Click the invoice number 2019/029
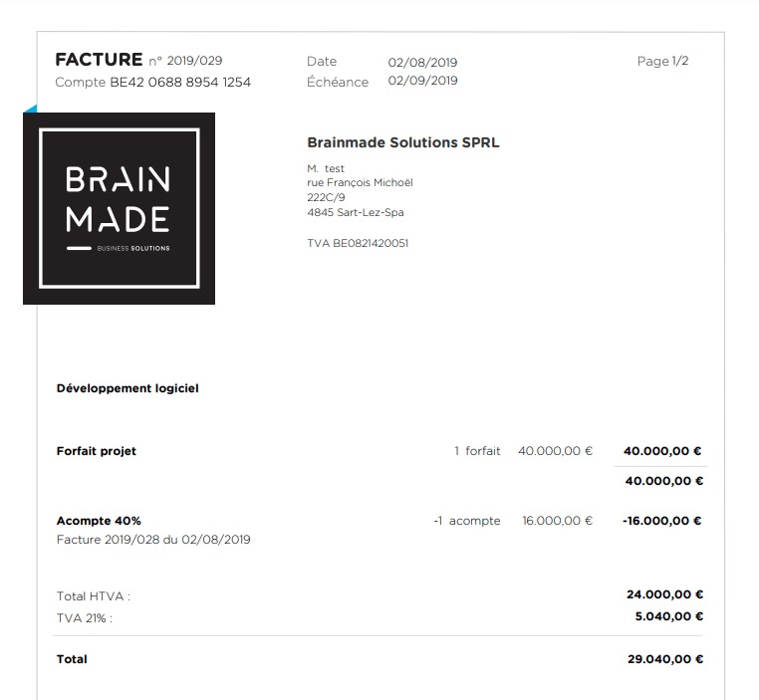Screen dimensions: 759x700 [194, 61]
